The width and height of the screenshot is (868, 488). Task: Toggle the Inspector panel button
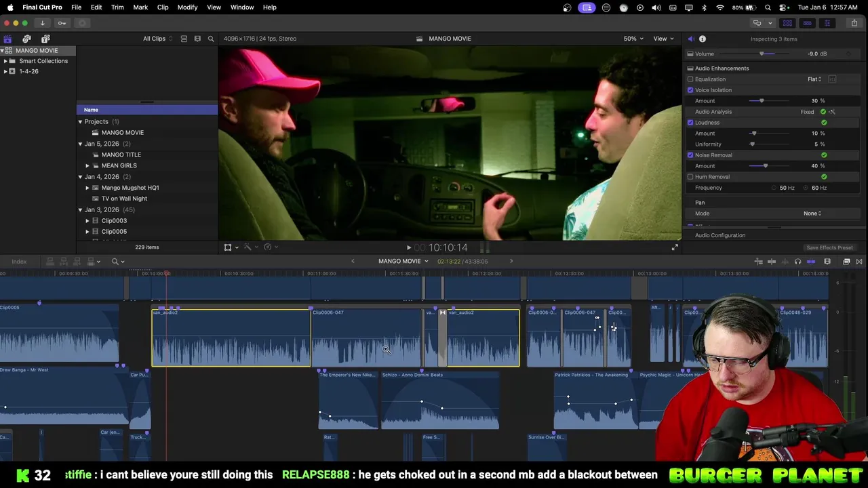pos(827,23)
